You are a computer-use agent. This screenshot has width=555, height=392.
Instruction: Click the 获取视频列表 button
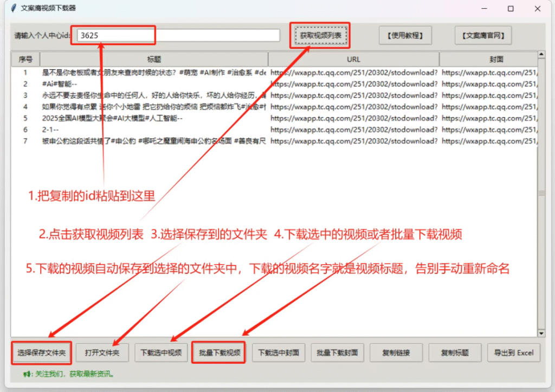(320, 36)
